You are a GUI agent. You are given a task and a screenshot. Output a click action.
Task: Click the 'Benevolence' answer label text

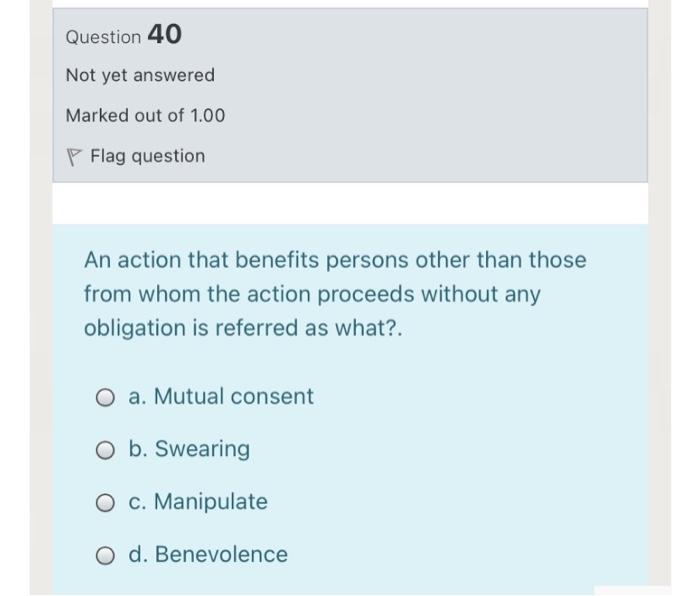click(x=221, y=554)
